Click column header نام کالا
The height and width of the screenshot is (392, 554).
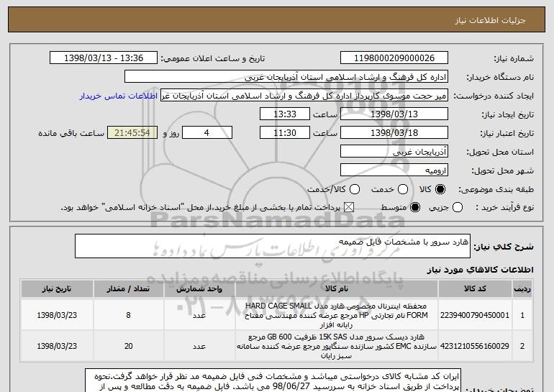pyautogui.click(x=337, y=289)
